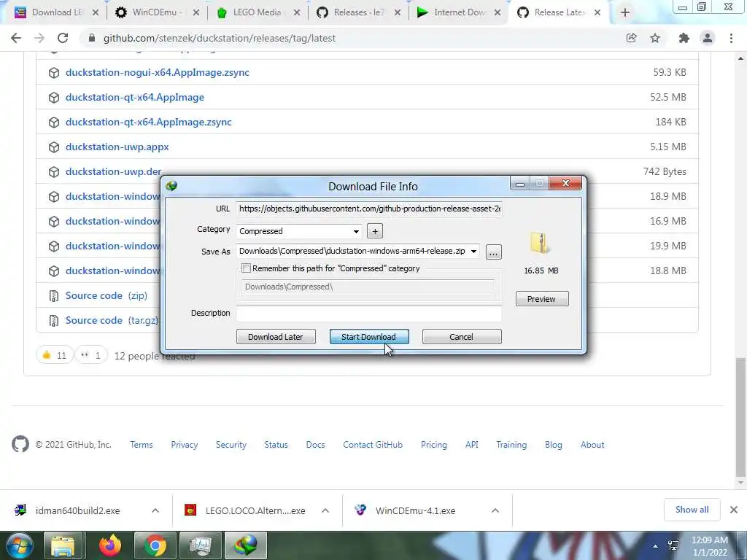Show hidden system tray icons
The image size is (747, 560).
(x=656, y=546)
